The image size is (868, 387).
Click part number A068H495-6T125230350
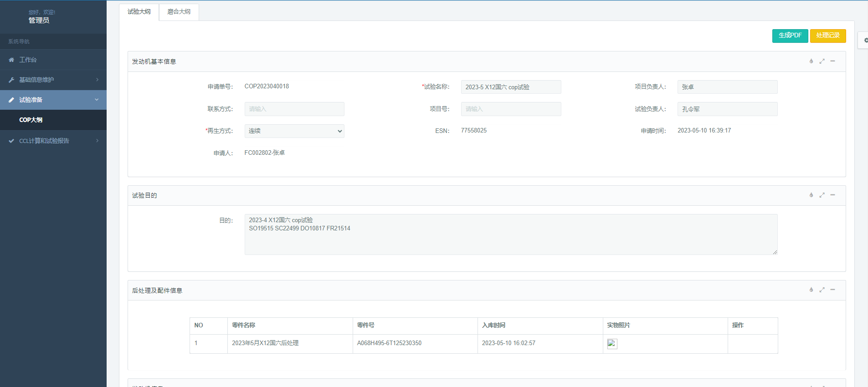tap(389, 343)
